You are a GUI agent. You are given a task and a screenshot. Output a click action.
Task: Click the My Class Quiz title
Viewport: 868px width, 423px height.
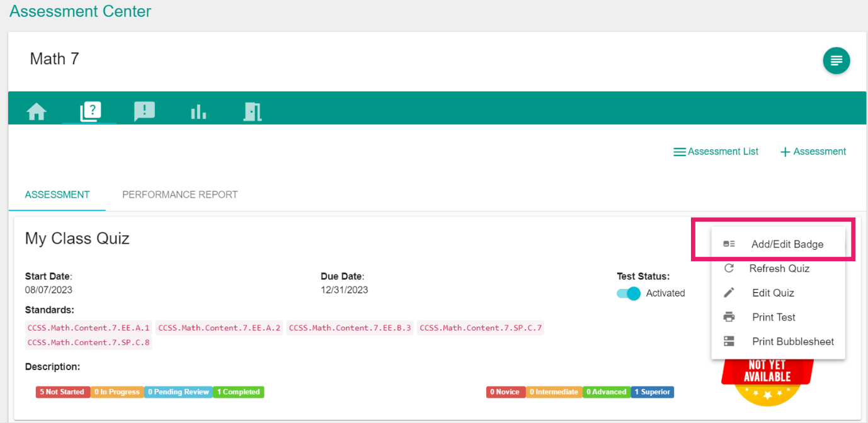(77, 239)
